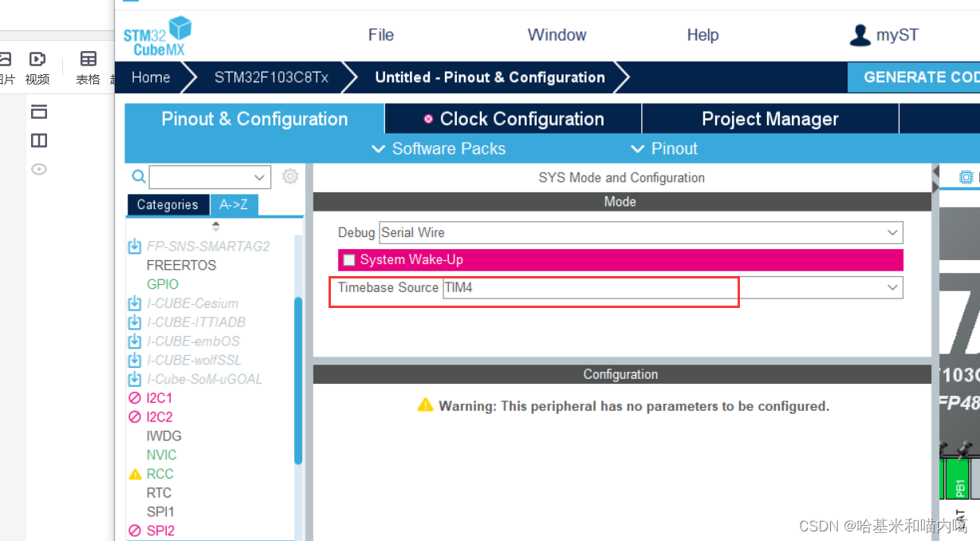Select I-CUBE-wolfSSL in the list

194,360
